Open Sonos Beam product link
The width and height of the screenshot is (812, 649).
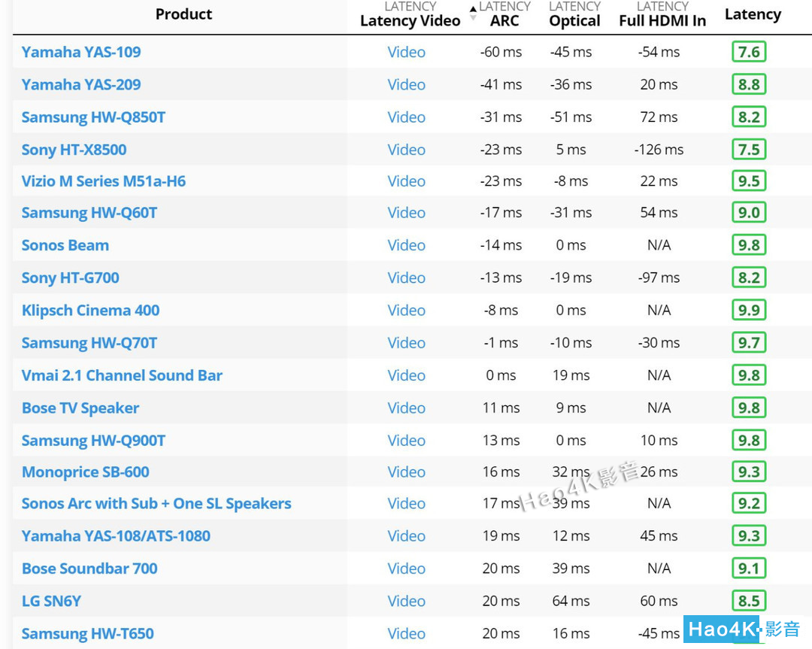[x=65, y=245]
